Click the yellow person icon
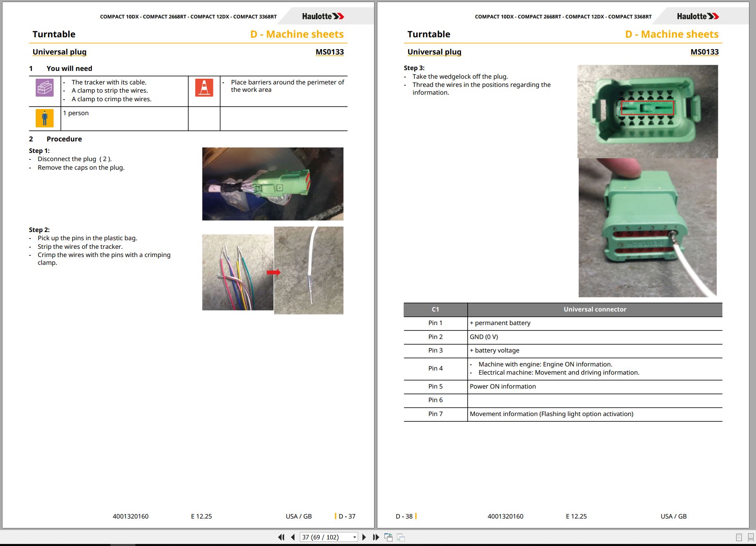 [x=45, y=118]
